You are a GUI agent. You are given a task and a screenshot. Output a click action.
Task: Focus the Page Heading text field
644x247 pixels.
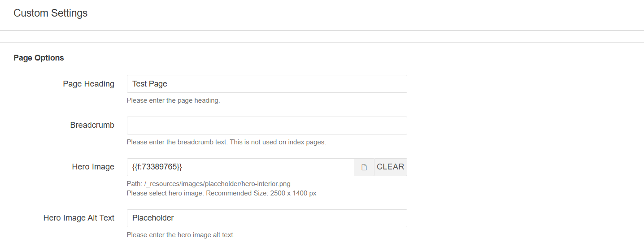pos(267,84)
